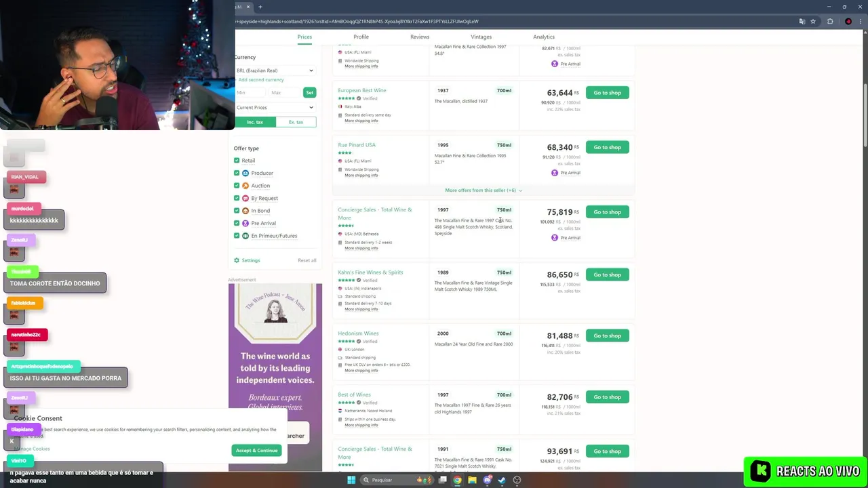The image size is (868, 488).
Task: Toggle the Retail offer type checkbox
Action: (x=237, y=161)
